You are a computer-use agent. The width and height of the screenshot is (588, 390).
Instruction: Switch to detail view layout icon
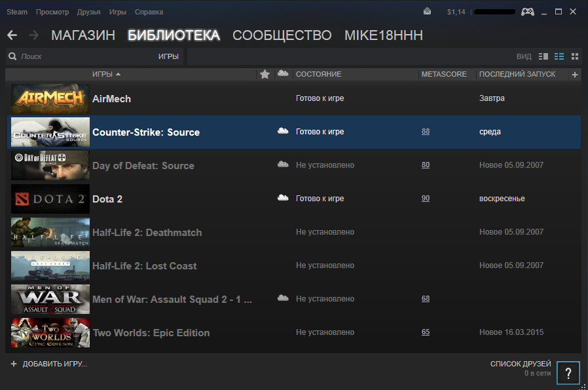543,56
